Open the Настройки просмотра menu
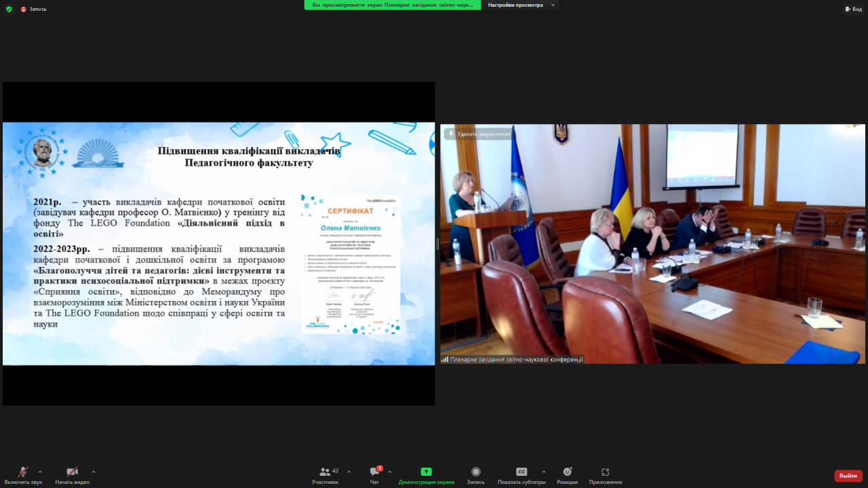Viewport: 868px width, 488px height. (x=520, y=5)
